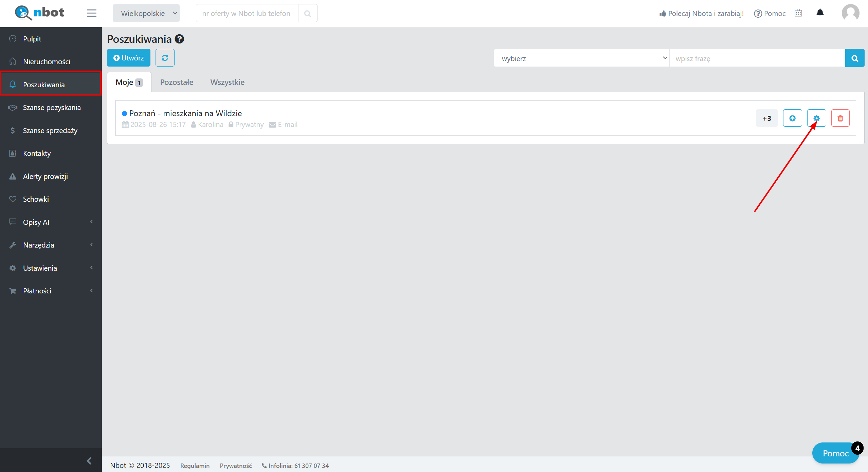Click the Utwórz create button
This screenshot has width=868, height=472.
point(129,58)
